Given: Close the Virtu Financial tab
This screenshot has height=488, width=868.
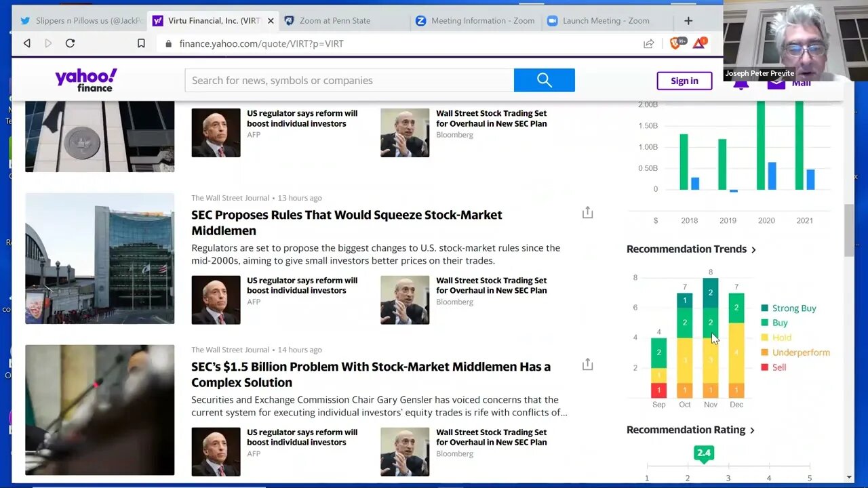Looking at the screenshot, I should [x=271, y=21].
